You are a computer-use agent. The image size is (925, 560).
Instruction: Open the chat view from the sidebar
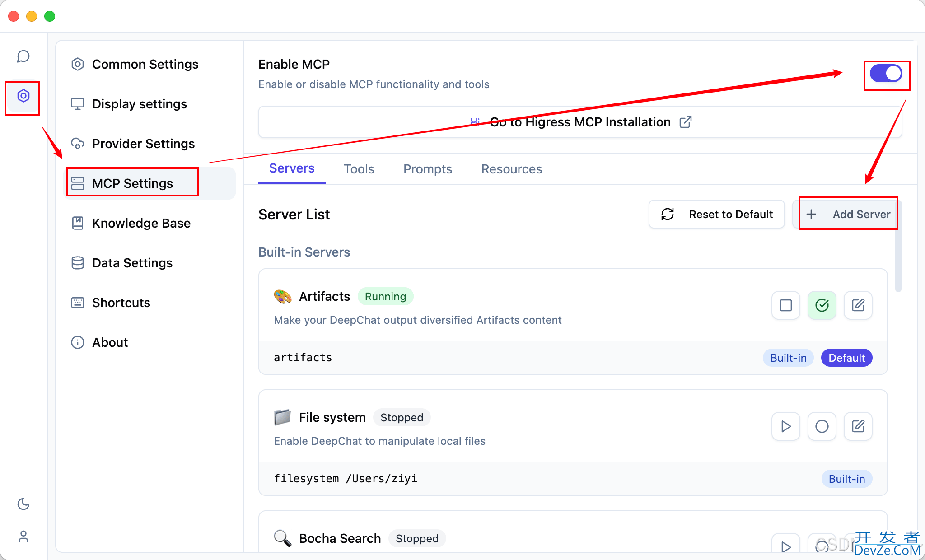23,56
